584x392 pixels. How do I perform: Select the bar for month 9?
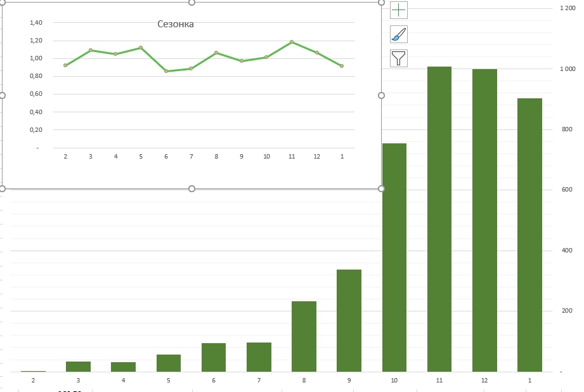point(349,320)
